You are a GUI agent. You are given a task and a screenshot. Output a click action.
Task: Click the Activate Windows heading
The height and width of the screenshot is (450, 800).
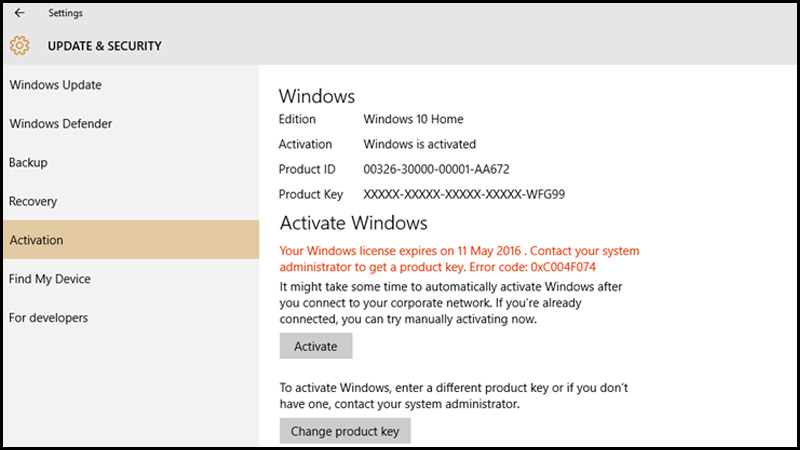click(353, 223)
